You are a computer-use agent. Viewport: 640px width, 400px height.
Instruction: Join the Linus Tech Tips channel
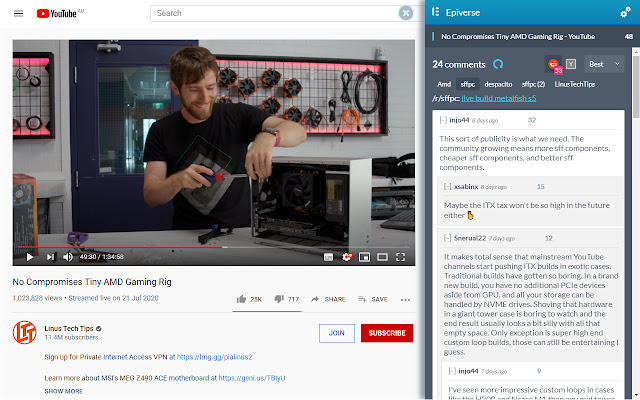click(x=337, y=333)
